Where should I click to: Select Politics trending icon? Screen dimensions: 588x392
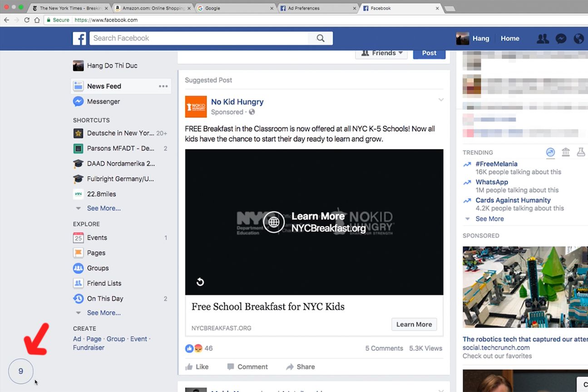(565, 152)
